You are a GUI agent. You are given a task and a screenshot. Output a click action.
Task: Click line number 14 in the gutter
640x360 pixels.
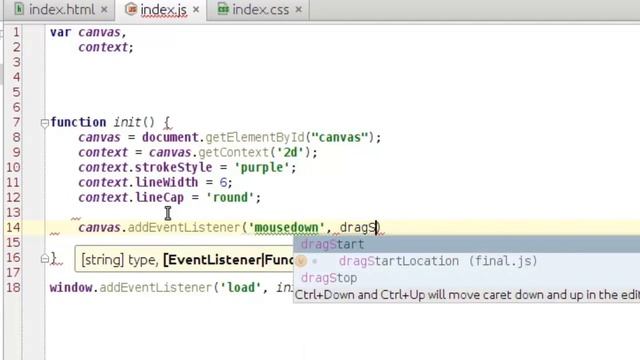coord(13,227)
